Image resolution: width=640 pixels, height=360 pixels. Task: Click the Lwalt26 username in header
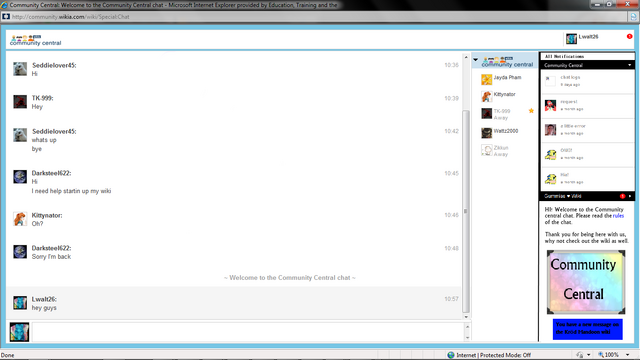point(588,36)
